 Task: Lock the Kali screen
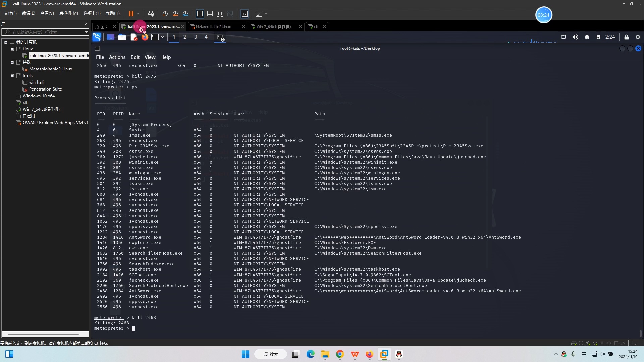(627, 37)
